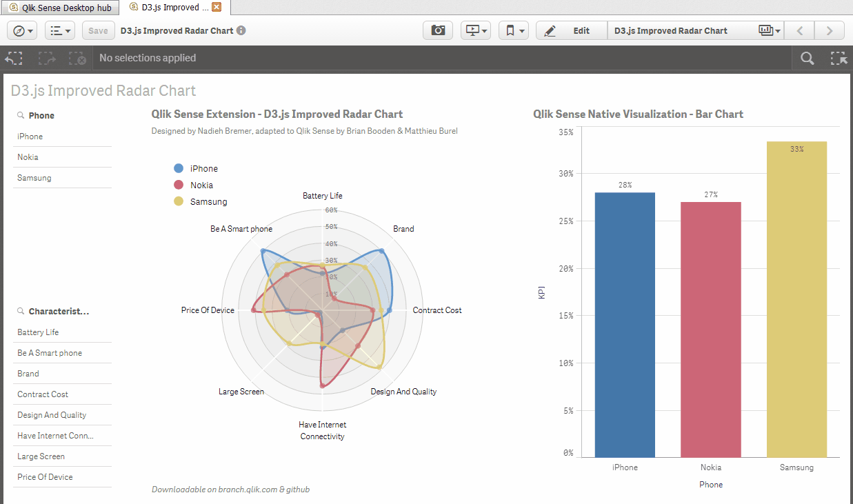Screen dimensions: 853x504
Task: Click Samsung yellow legend circle
Action: pos(179,201)
